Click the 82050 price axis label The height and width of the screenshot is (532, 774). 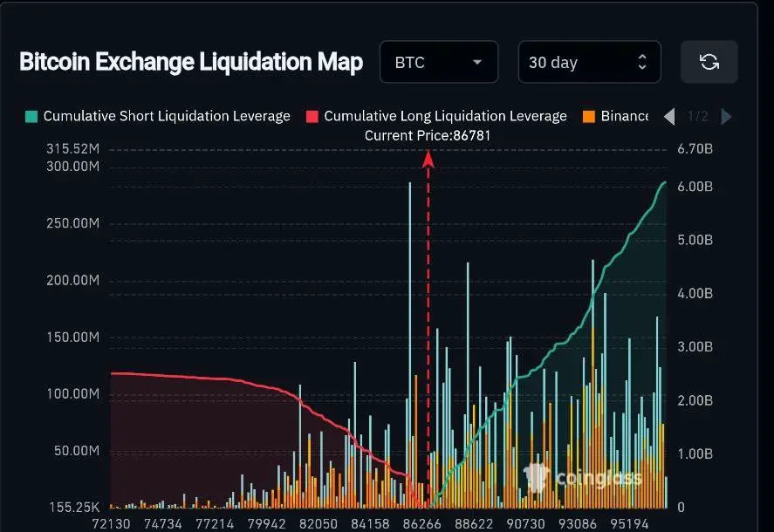coord(319,523)
